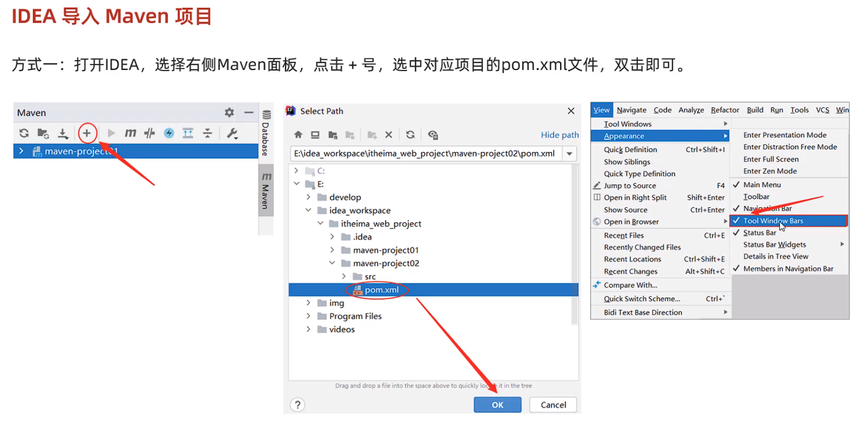Viewport: 868px width, 421px height.
Task: Collapse maven-project02 folder
Action: 332,263
